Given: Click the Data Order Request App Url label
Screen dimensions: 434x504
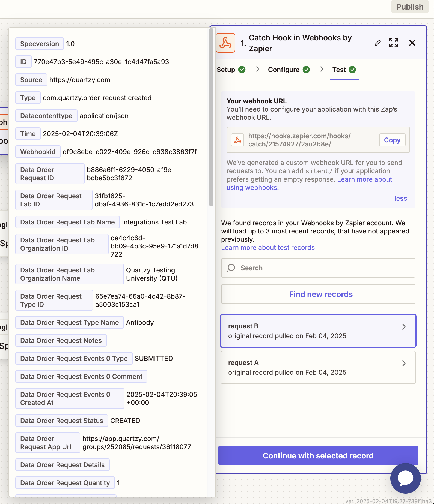Looking at the screenshot, I should [48, 443].
